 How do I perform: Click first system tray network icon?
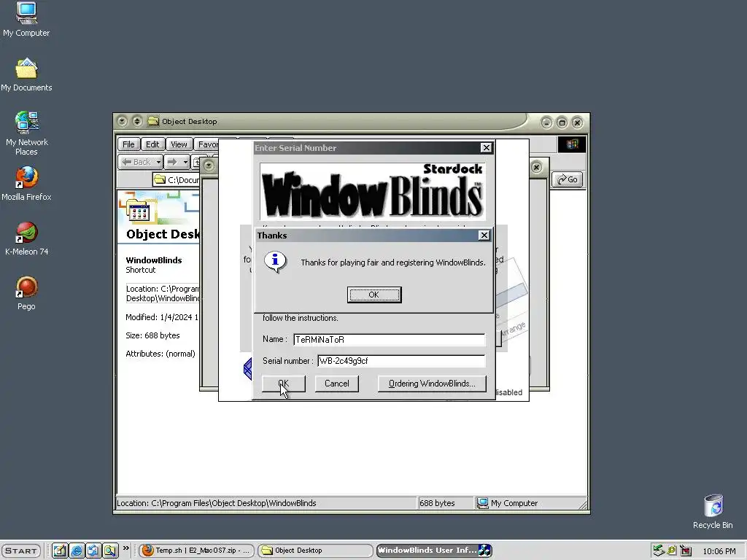click(659, 551)
